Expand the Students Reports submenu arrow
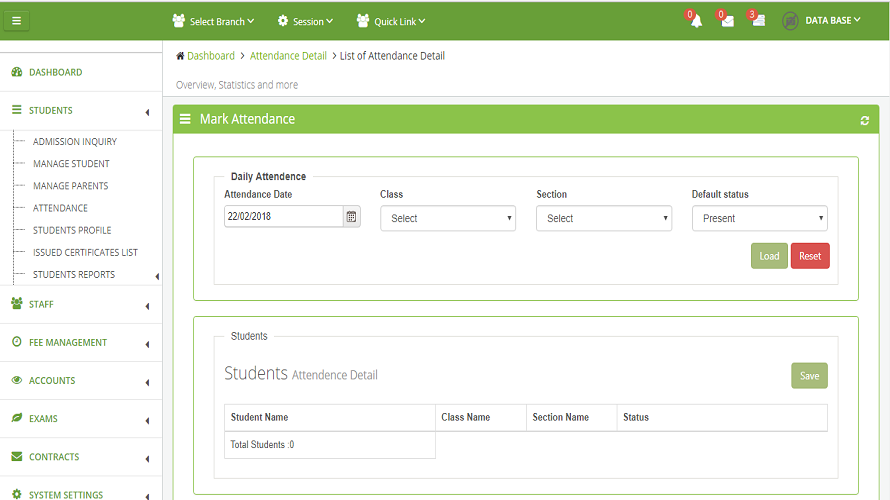Viewport: 890px width, 500px height. tap(157, 276)
